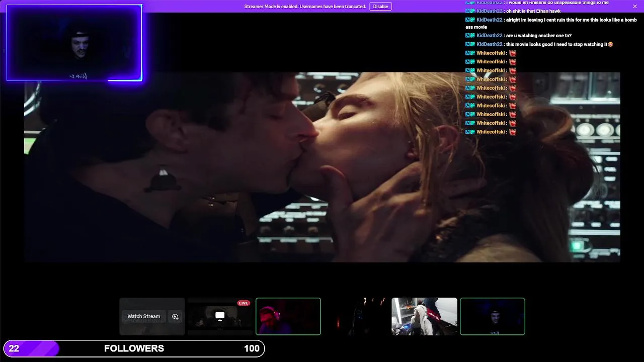
Task: Click the Streamer Mode is enabled notice text
Action: [x=305, y=7]
